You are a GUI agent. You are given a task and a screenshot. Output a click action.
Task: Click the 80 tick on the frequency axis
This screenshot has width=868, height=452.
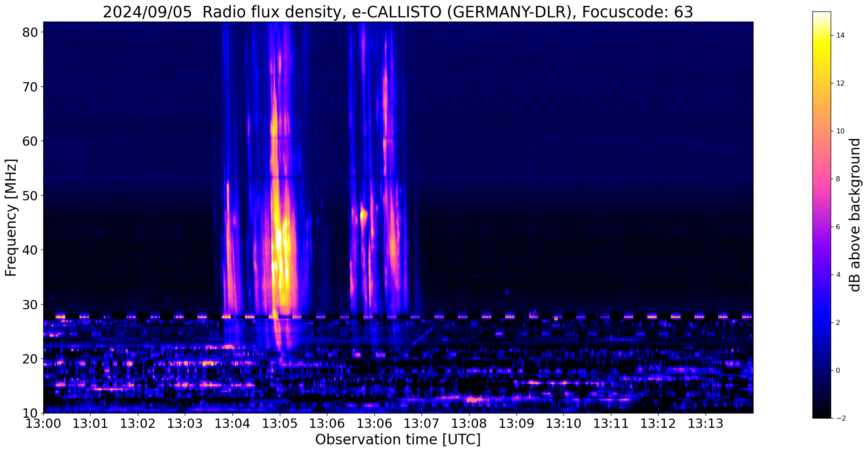(30, 32)
